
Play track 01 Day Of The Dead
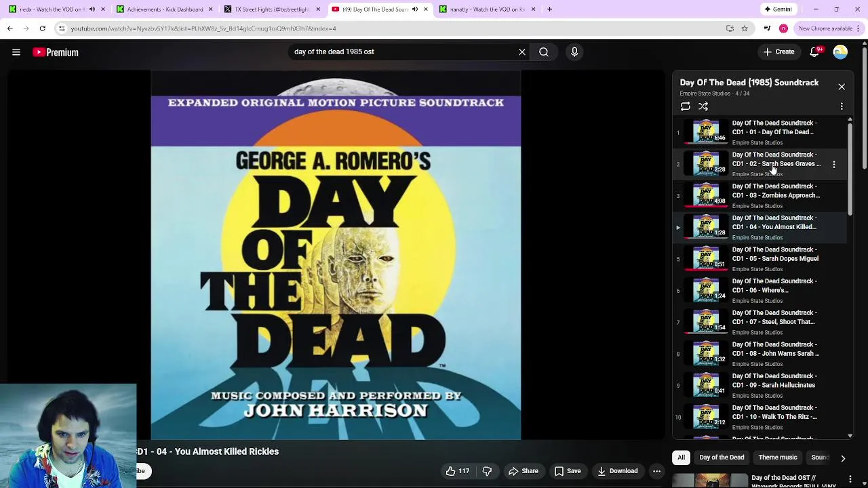click(759, 132)
